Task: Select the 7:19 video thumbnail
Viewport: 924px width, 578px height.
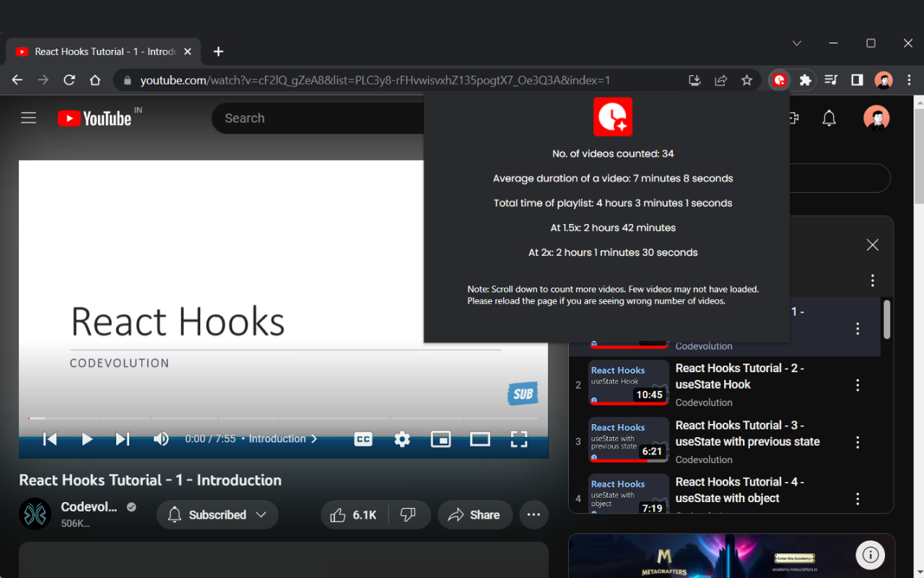Action: [629, 493]
